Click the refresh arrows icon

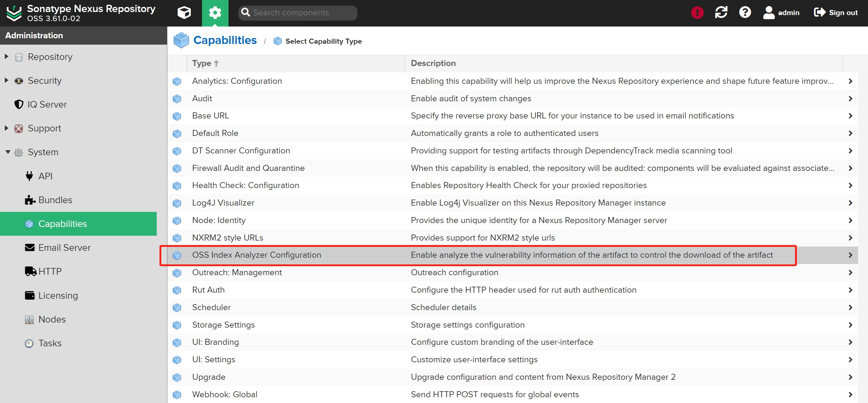721,13
